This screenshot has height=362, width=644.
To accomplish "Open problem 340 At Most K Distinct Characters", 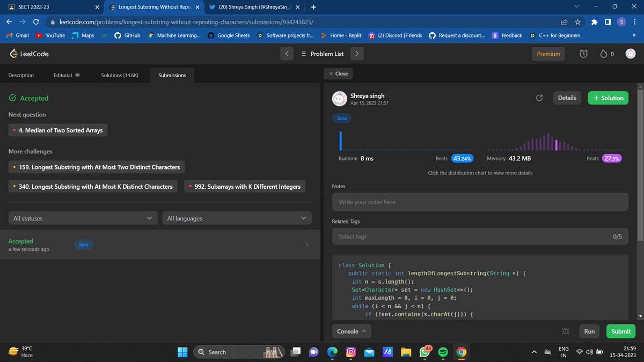I will (93, 187).
